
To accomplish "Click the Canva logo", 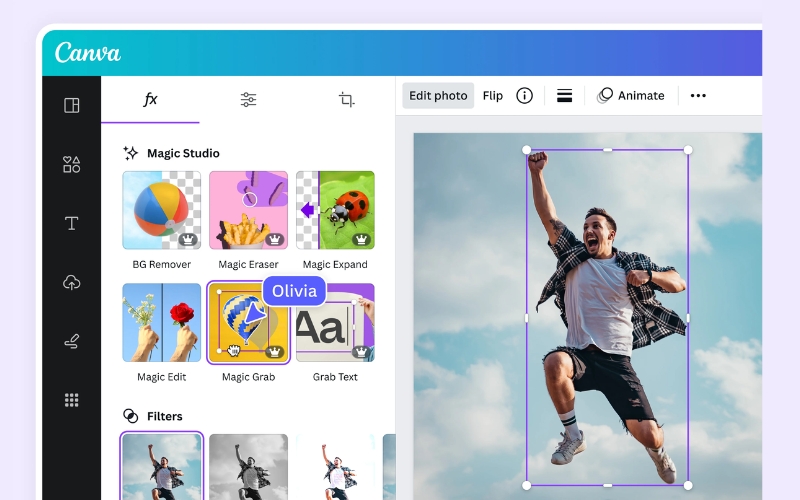I will tap(88, 53).
